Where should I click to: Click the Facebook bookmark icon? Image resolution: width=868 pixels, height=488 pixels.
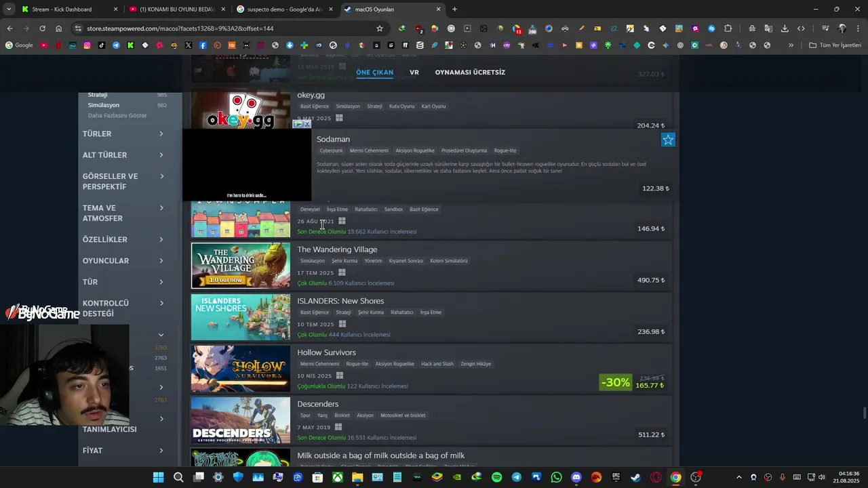pyautogui.click(x=203, y=45)
